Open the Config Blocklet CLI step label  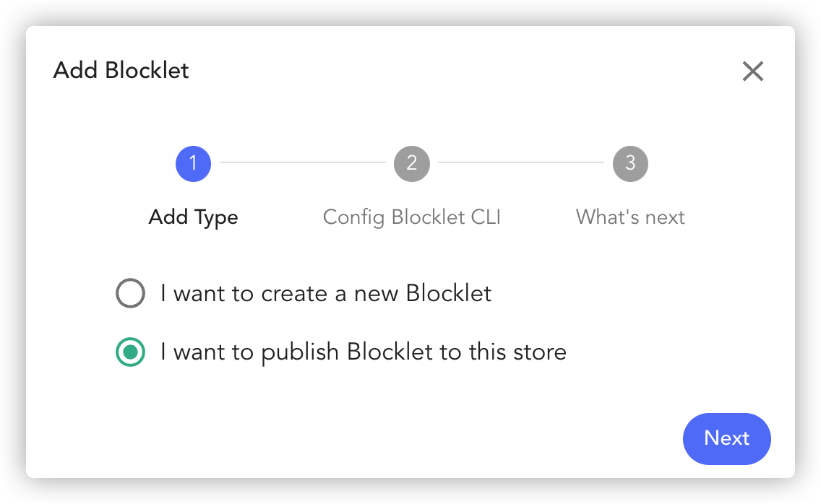tap(412, 217)
